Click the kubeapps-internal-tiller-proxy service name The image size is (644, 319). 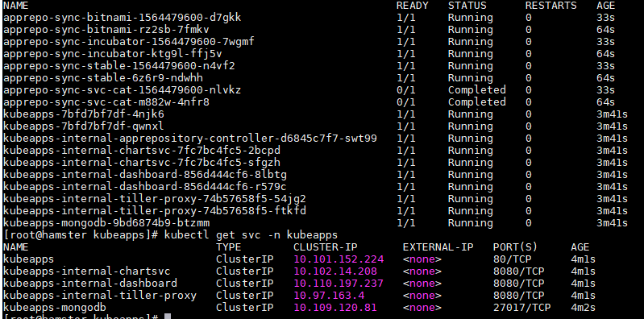(x=100, y=295)
